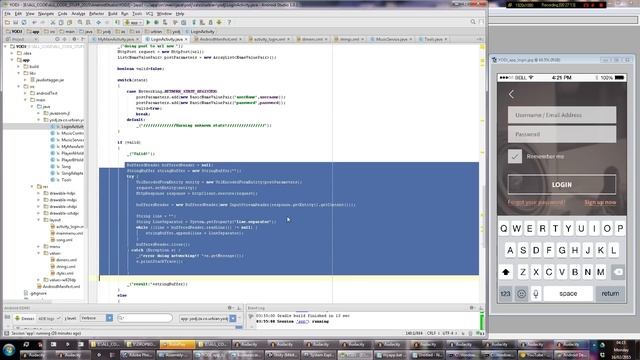The width and height of the screenshot is (640, 360).
Task: Click the Find magnifier toolbar icon
Action: point(80,22)
